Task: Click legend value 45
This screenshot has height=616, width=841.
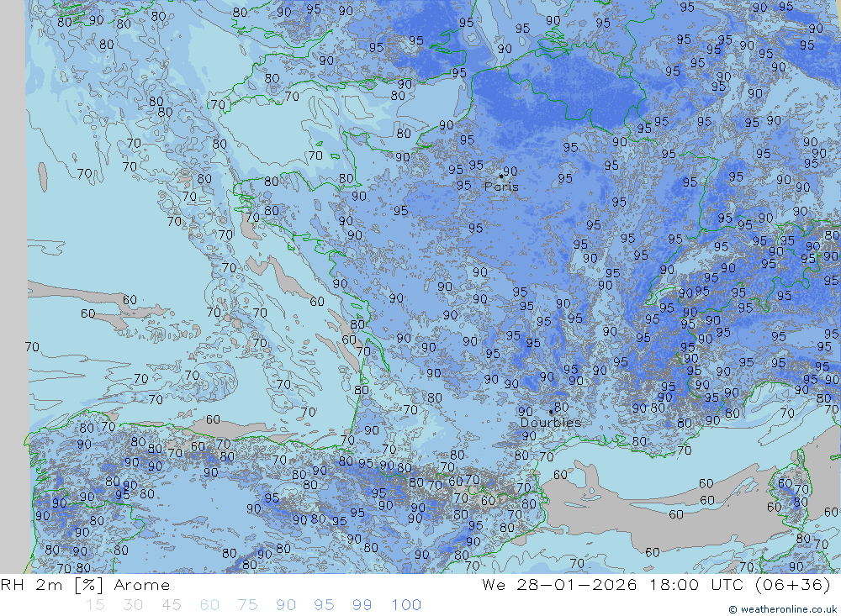Action: [171, 605]
